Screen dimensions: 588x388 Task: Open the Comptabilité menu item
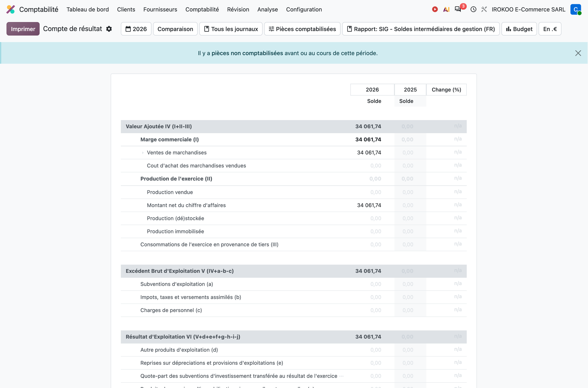(x=202, y=9)
